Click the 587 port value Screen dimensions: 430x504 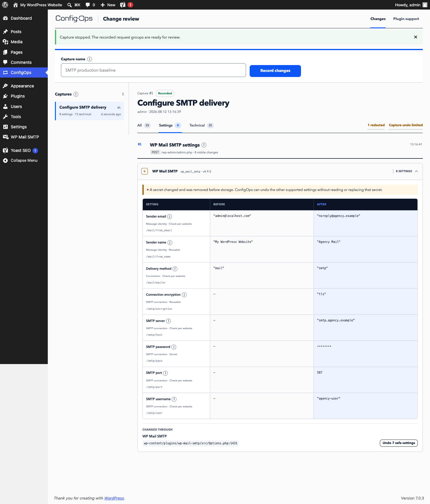point(320,372)
